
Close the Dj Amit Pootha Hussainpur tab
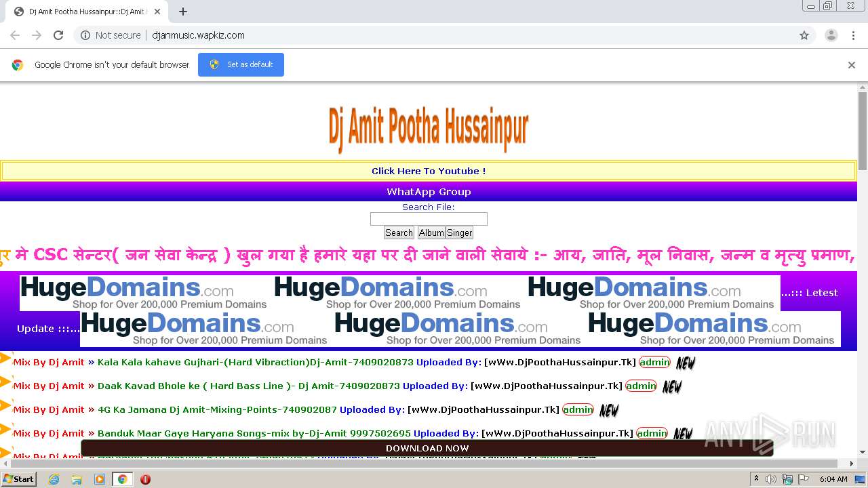coord(157,12)
